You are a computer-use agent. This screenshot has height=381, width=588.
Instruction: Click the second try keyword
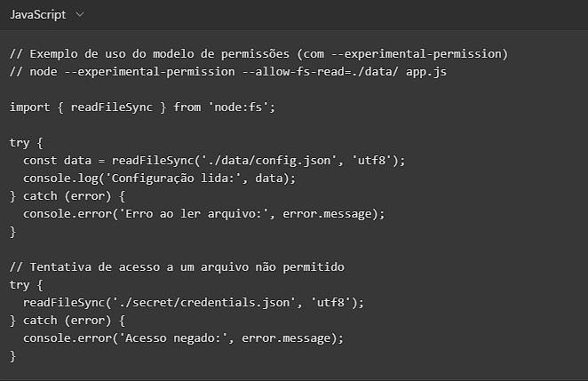coord(20,285)
